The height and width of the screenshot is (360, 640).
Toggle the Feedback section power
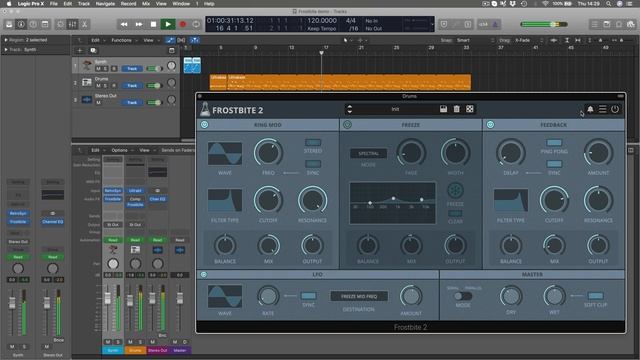click(490, 124)
